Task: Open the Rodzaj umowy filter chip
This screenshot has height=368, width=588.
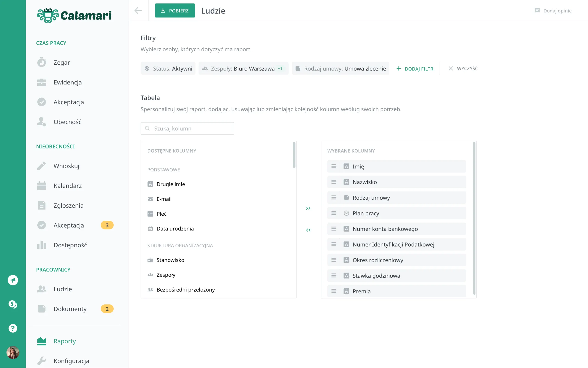Action: [x=340, y=69]
